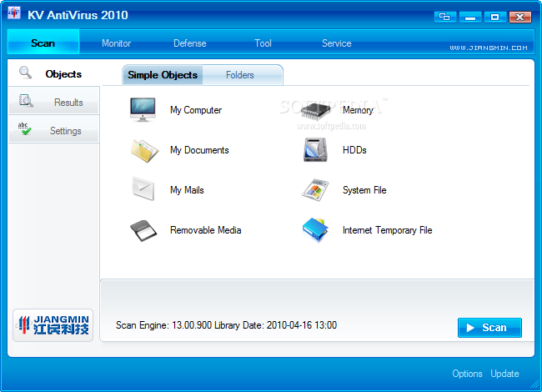Open the Objects sidebar section
Image resolution: width=542 pixels, height=392 pixels.
[54, 73]
